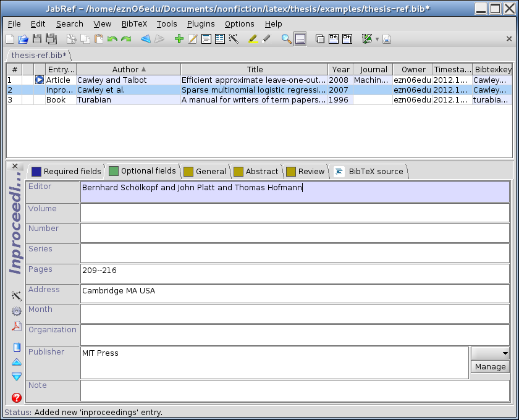Toggle the entry preview panel icon
Screen dimensions: 519x420
pyautogui.click(x=300, y=39)
